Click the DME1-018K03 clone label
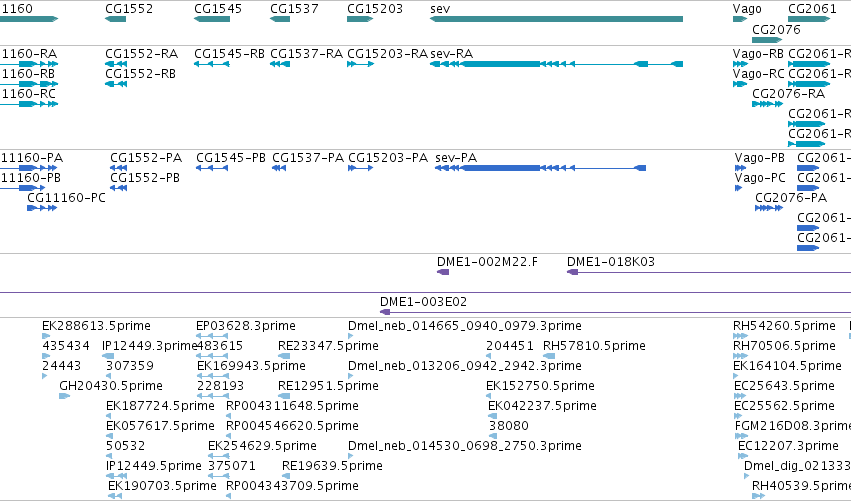851x501 pixels. [x=611, y=262]
